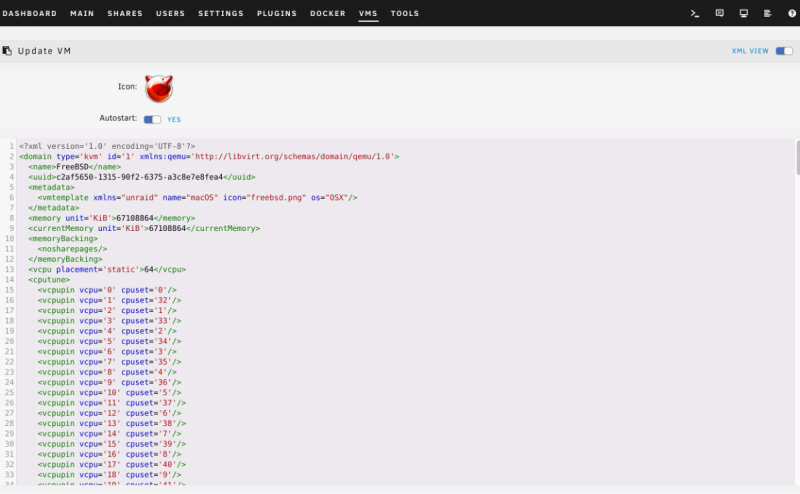
Task: Open the log lines icon
Action: pyautogui.click(x=767, y=13)
